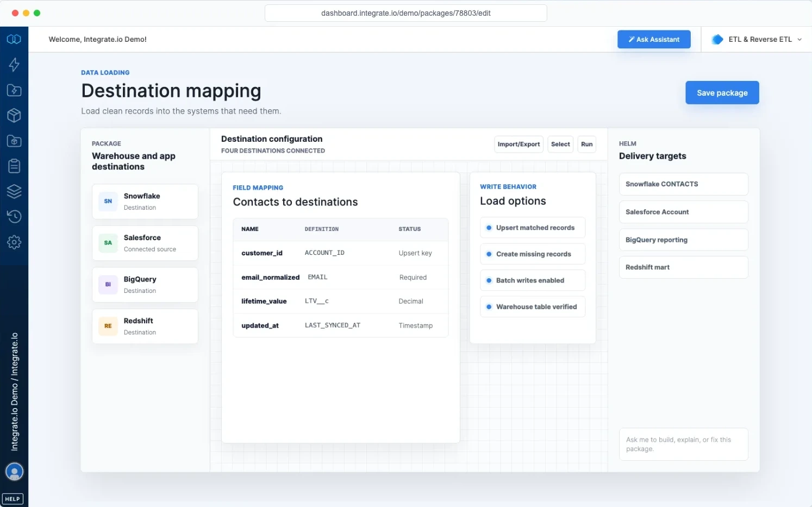Screen dimensions: 812x507
Task: Open the history clock sidebar icon
Action: (x=14, y=216)
